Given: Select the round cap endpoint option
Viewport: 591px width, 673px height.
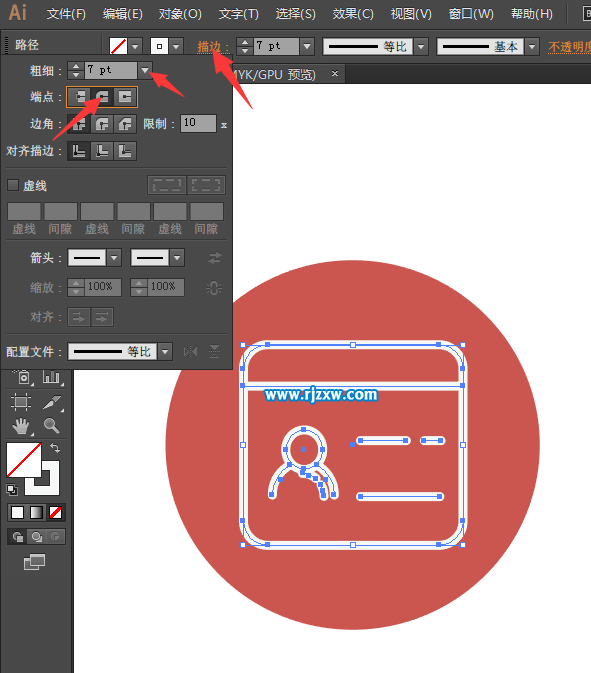Looking at the screenshot, I should (102, 97).
